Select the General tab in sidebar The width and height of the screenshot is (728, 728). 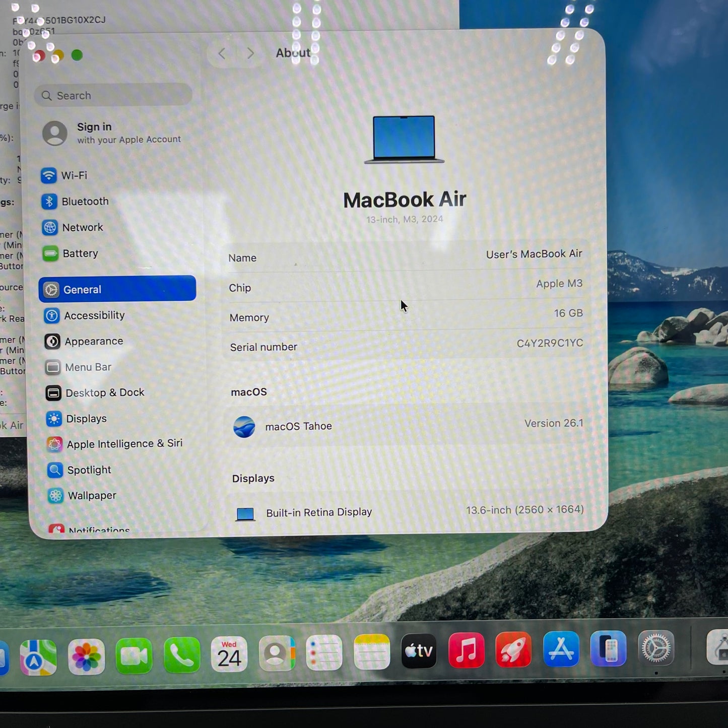coord(83,289)
